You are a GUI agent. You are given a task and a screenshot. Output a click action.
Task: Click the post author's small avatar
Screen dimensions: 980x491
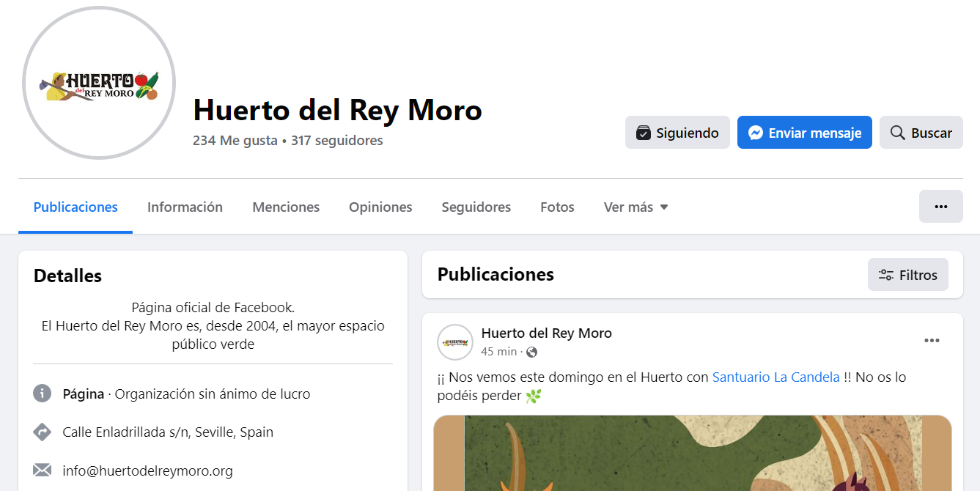(x=455, y=342)
